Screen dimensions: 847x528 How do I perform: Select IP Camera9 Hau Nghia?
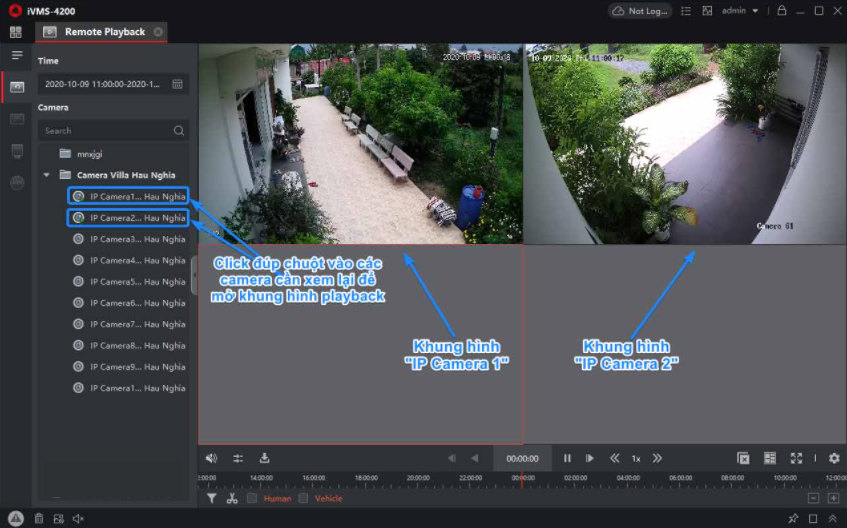click(x=129, y=367)
